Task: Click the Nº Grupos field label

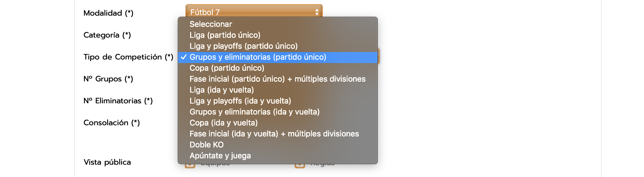Action: pos(108,79)
